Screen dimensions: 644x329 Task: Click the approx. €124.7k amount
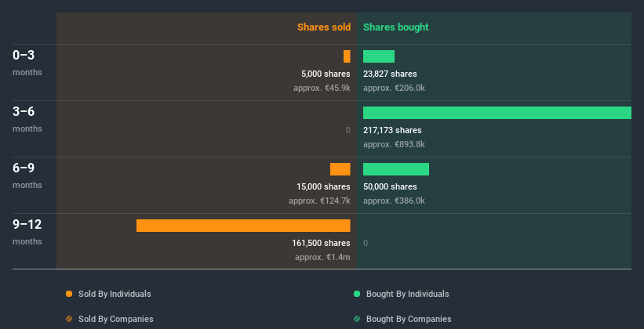319,201
